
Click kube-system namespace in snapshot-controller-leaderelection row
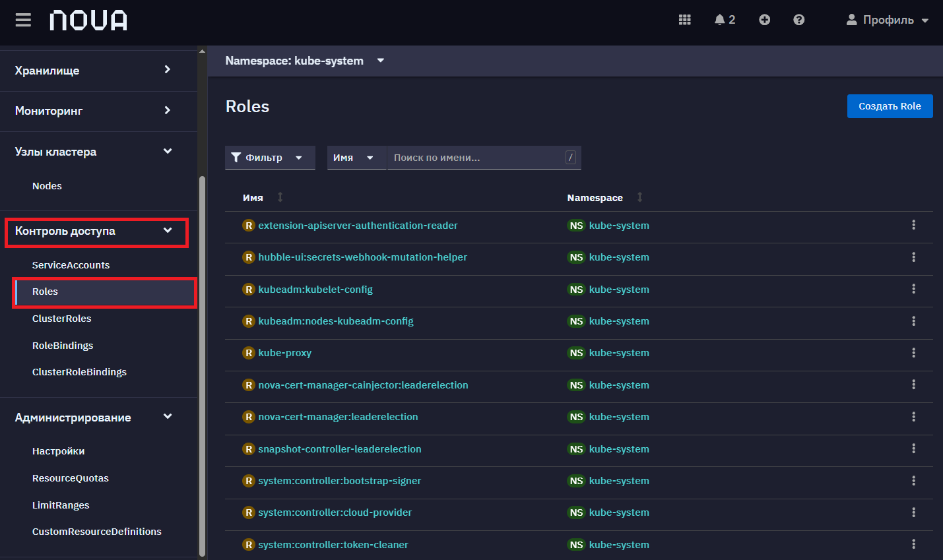pos(619,449)
